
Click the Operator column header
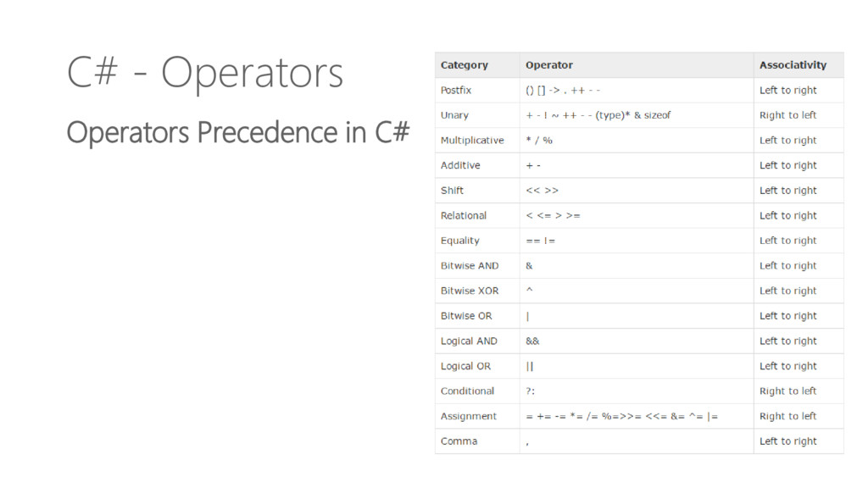tap(637, 64)
